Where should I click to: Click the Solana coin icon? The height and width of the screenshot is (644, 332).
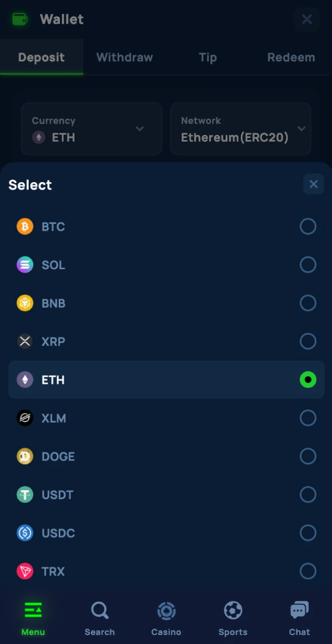pyautogui.click(x=25, y=265)
